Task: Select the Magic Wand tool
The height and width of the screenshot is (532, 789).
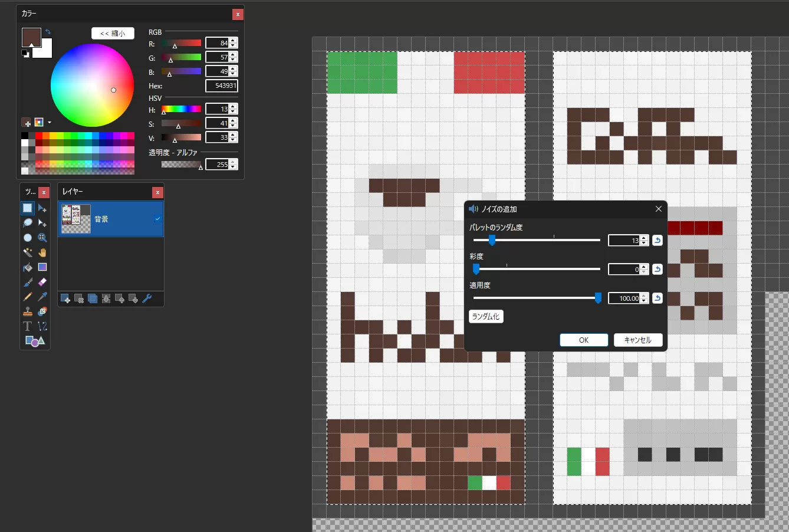Action: pos(28,252)
